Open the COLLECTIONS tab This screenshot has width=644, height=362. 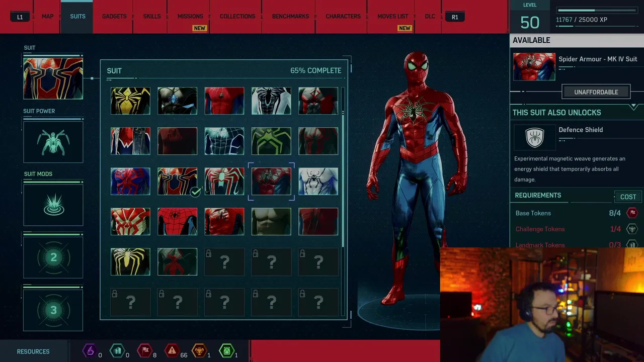[x=237, y=17]
